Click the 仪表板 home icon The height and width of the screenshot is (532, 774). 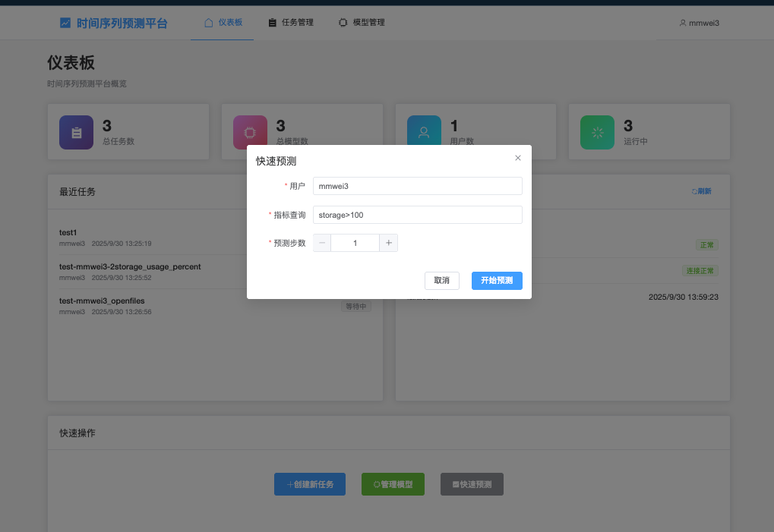point(208,23)
